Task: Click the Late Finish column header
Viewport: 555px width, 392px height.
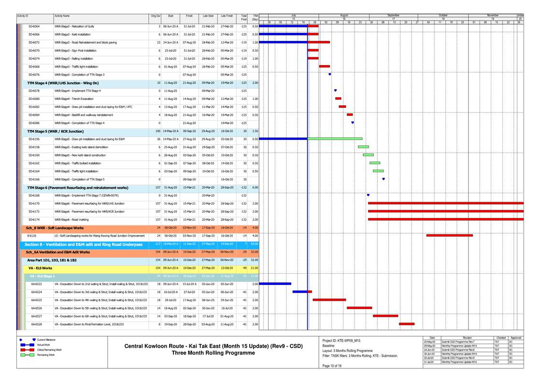Action: pyautogui.click(x=227, y=16)
